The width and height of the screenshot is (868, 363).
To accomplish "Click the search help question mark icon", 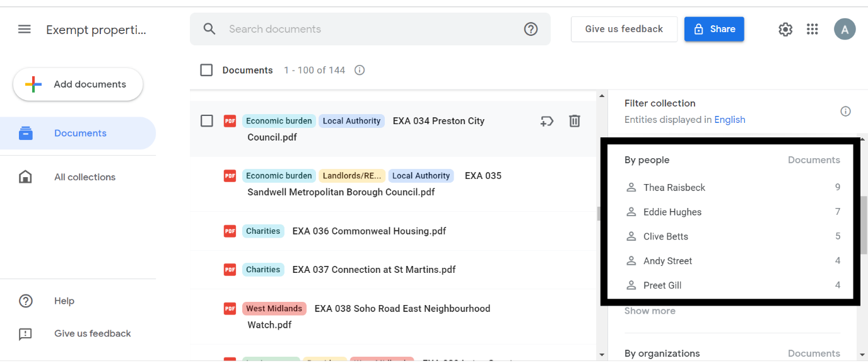I will 531,29.
